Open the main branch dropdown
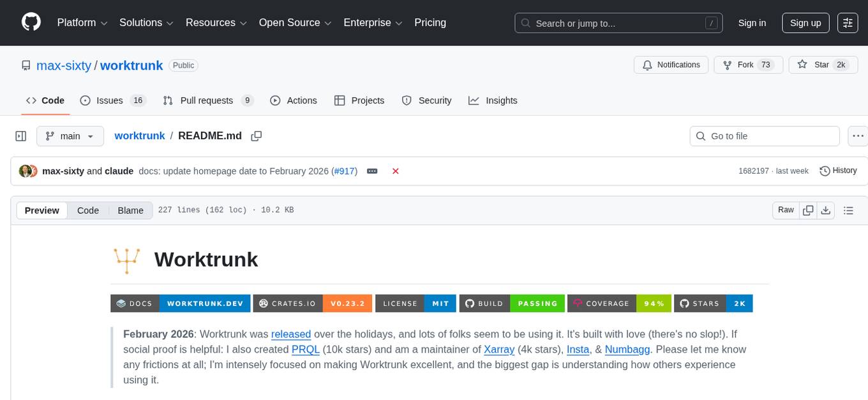The image size is (868, 400). (x=70, y=135)
